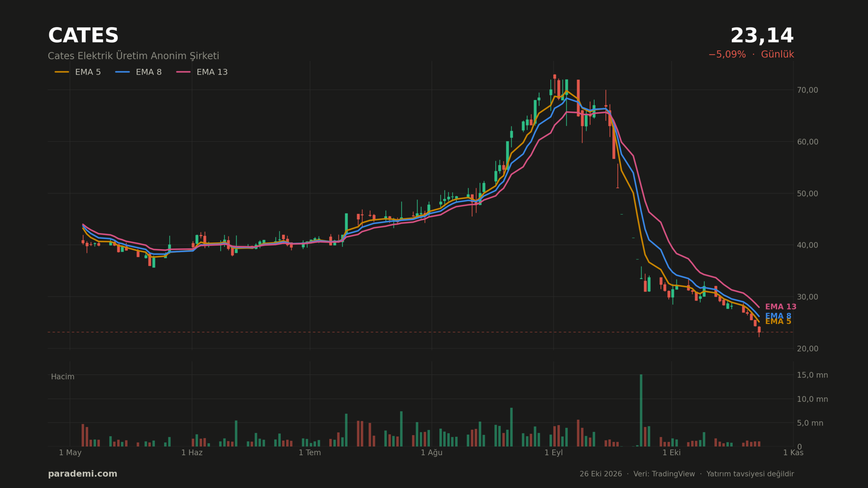Click the Hacim volume panel label
Screen dimensions: 868x488
(x=62, y=377)
